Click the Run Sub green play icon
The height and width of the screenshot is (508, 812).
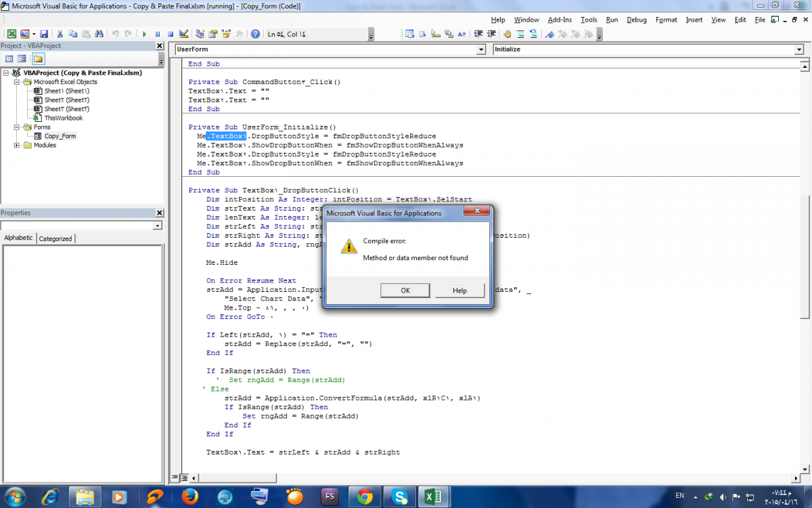point(144,33)
